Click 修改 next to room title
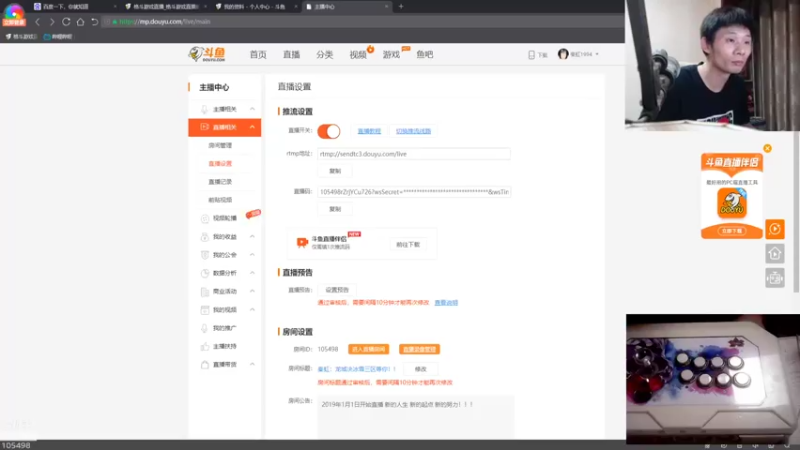 pyautogui.click(x=420, y=369)
